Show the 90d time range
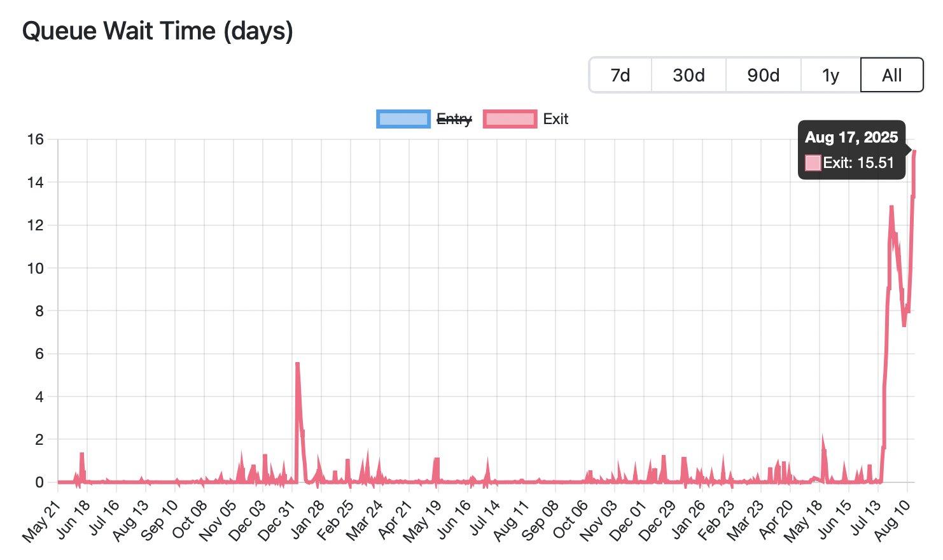The height and width of the screenshot is (560, 943). (x=763, y=75)
